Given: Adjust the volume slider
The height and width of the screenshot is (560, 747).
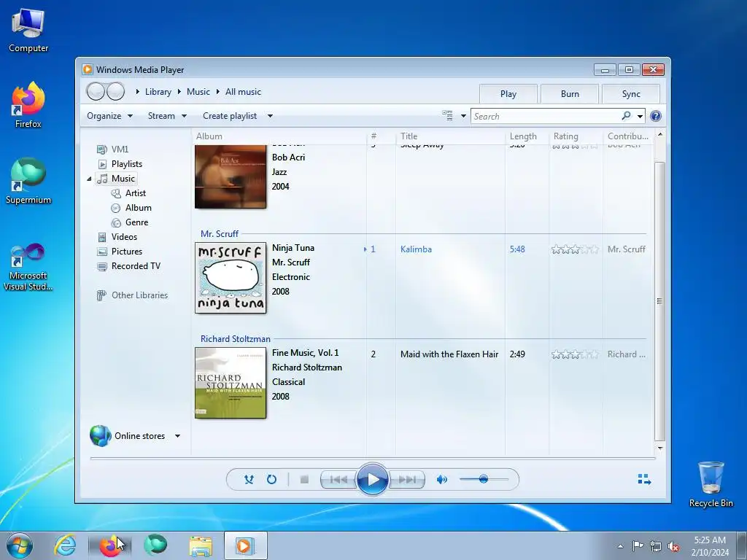Looking at the screenshot, I should pos(484,479).
